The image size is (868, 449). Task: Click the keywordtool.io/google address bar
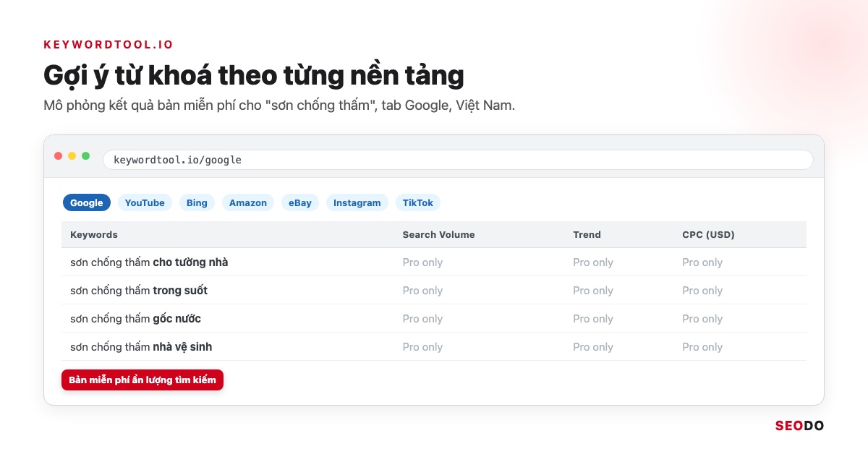[458, 160]
